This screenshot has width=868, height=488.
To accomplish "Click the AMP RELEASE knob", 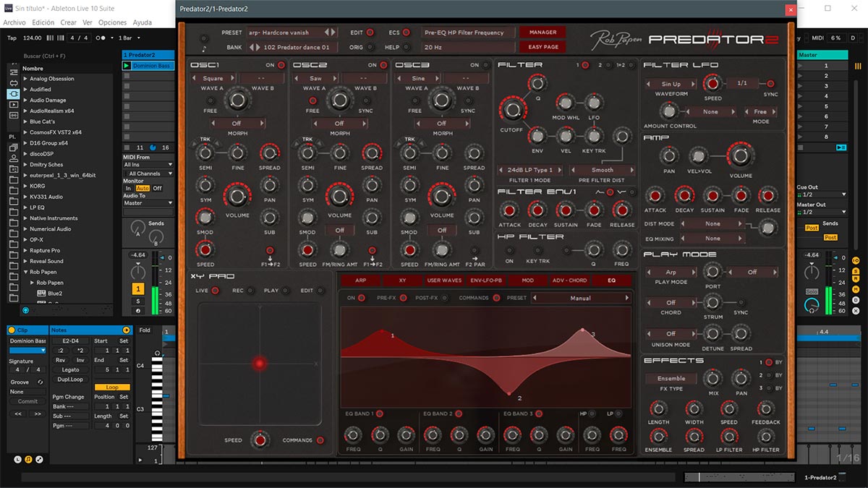I will click(767, 195).
